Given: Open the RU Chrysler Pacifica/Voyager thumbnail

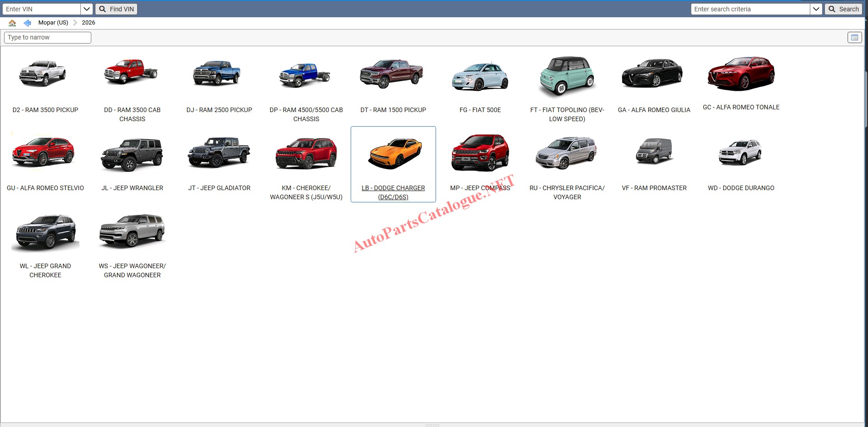Looking at the screenshot, I should (x=566, y=152).
